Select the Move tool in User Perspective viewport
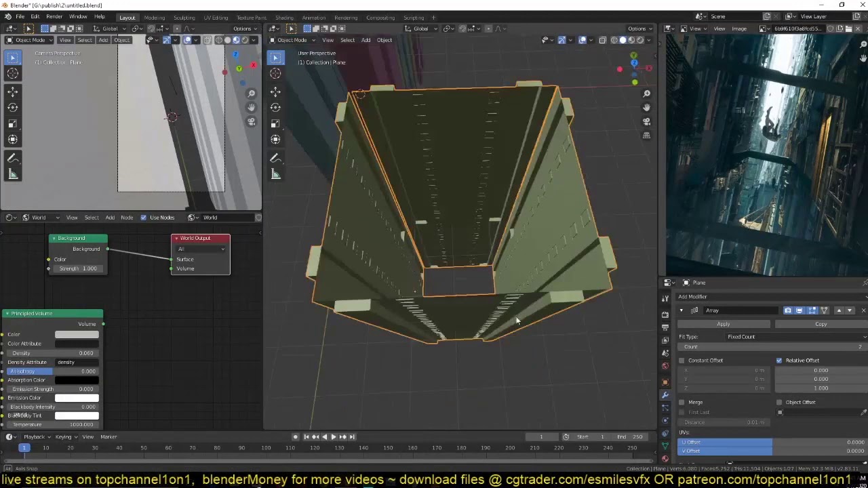 click(x=275, y=91)
